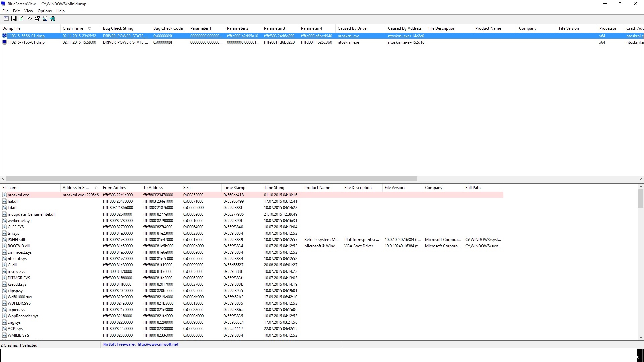Click the Find magnifier toolbar icon
Viewport: 644px width, 362px height.
pyautogui.click(x=45, y=19)
